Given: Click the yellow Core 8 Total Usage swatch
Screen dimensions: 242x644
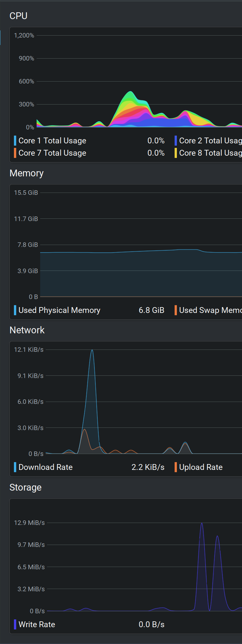Looking at the screenshot, I should point(176,153).
